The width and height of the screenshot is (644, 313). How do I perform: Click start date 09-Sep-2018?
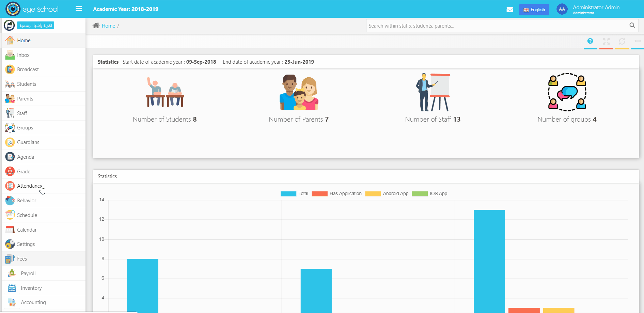[x=201, y=62]
